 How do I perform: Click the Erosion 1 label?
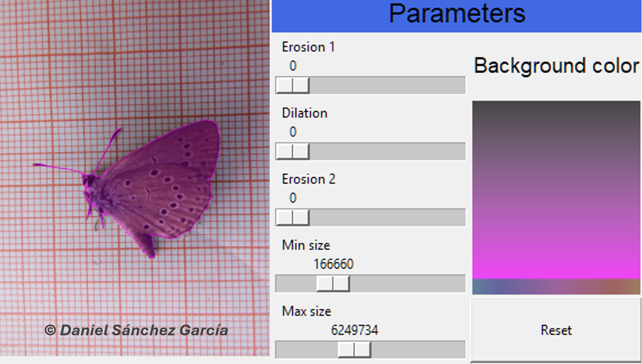pyautogui.click(x=308, y=47)
